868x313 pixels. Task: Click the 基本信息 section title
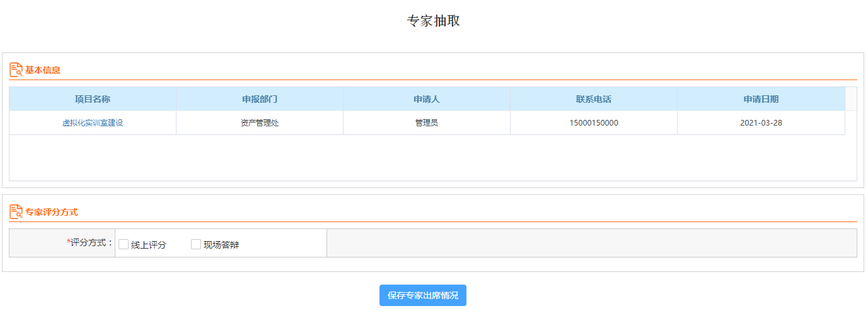43,70
